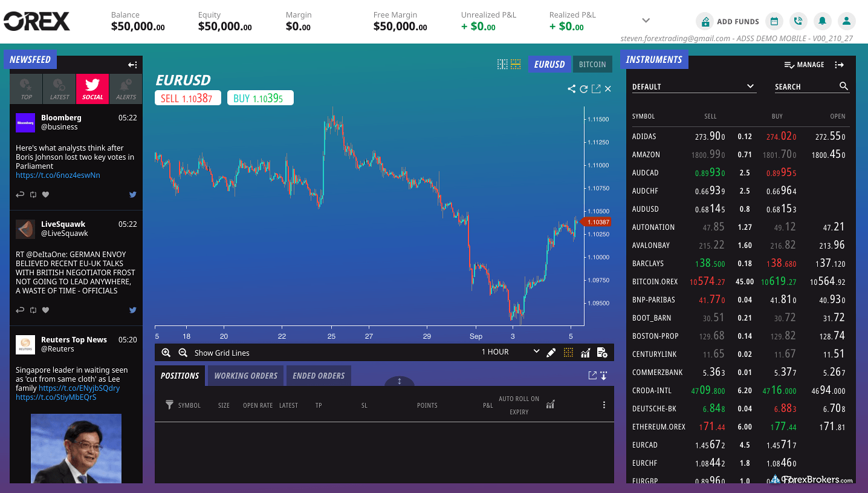Toggle the orange chart grid icon
Viewport: 868px width, 493px height.
click(x=568, y=353)
